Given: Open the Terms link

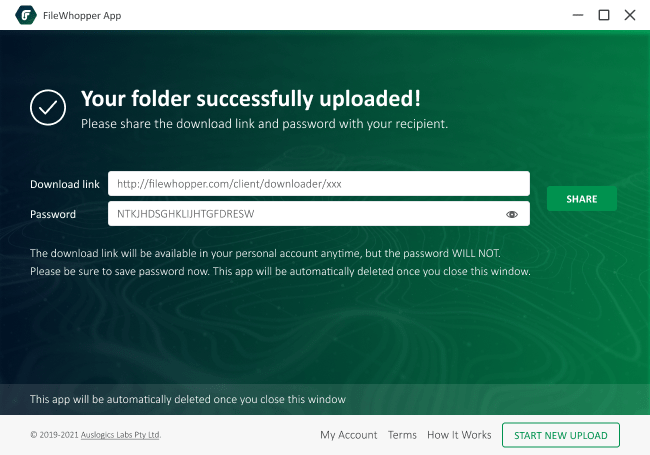Looking at the screenshot, I should [402, 435].
